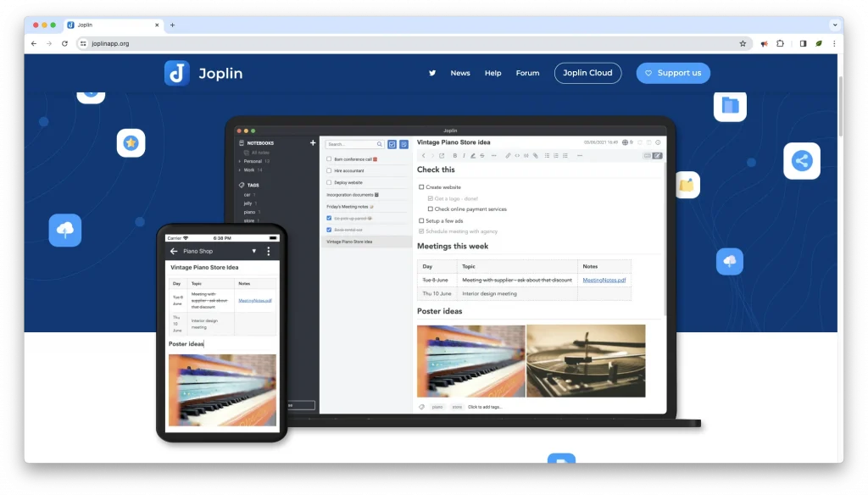Open the Help menu item
The width and height of the screenshot is (868, 495).
(492, 73)
